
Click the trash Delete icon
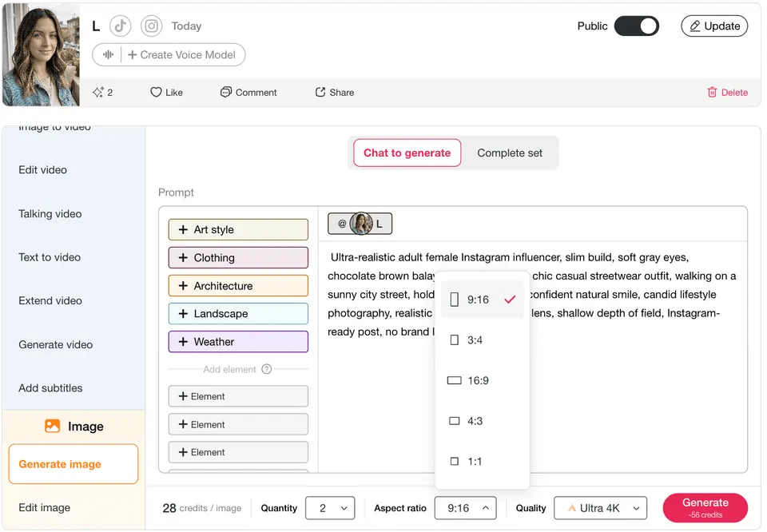(x=712, y=92)
